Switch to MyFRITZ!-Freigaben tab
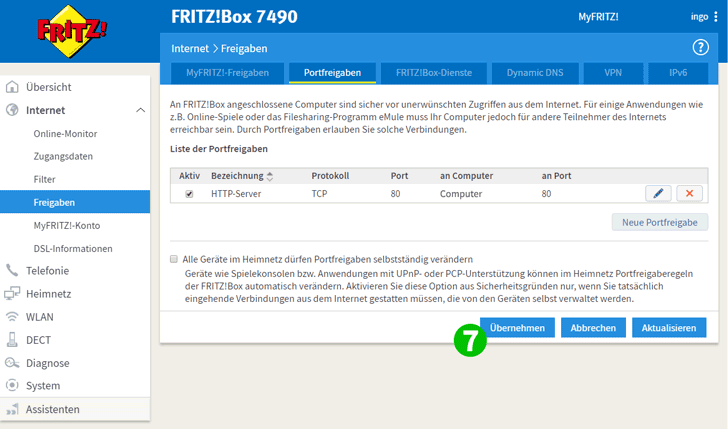This screenshot has height=429, width=728. tap(228, 73)
